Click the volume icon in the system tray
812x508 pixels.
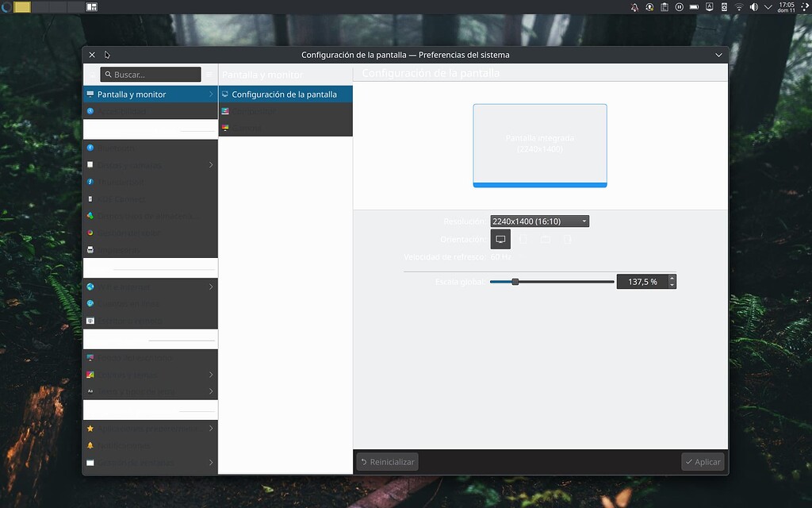coord(753,7)
